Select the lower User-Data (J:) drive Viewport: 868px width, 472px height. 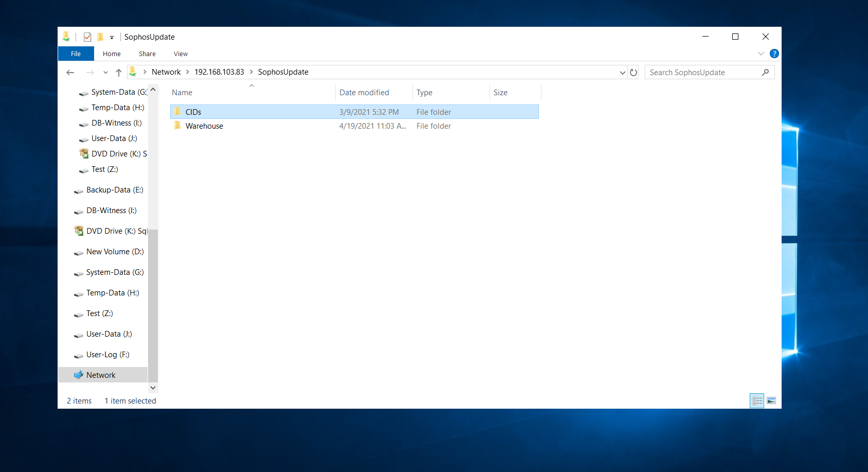[x=103, y=334]
